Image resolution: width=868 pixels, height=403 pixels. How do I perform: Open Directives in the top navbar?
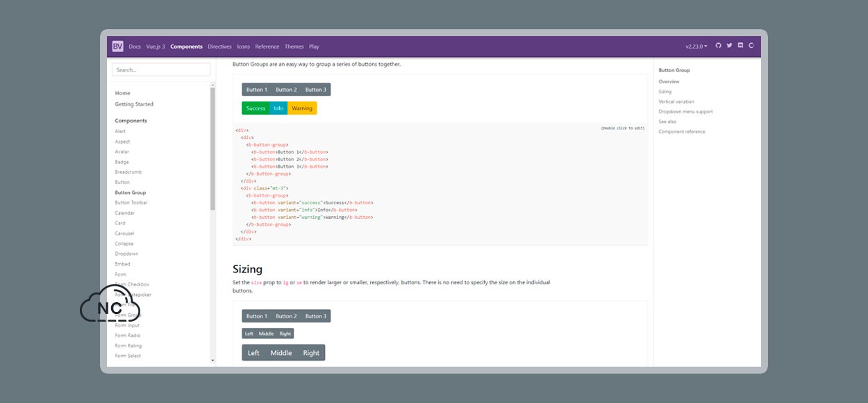point(219,47)
